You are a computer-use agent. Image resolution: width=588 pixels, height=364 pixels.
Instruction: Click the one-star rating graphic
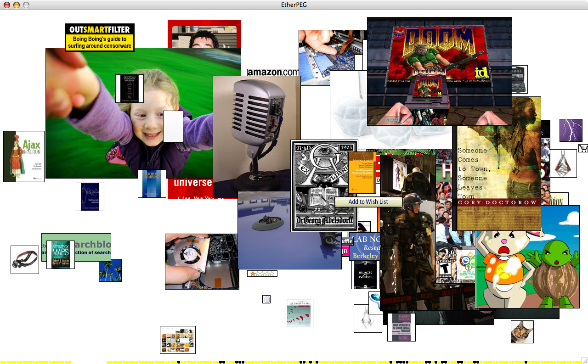pos(262,274)
